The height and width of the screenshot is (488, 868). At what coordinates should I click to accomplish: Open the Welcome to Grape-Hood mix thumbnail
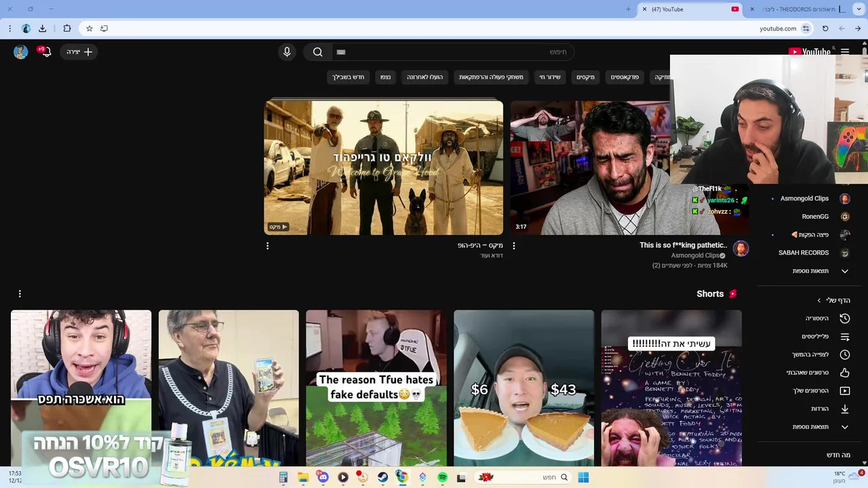tap(384, 167)
